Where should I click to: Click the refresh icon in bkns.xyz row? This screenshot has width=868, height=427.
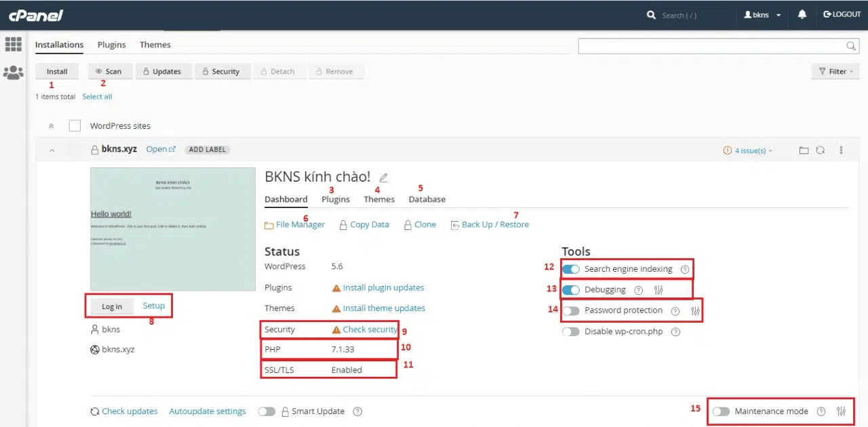pos(820,150)
